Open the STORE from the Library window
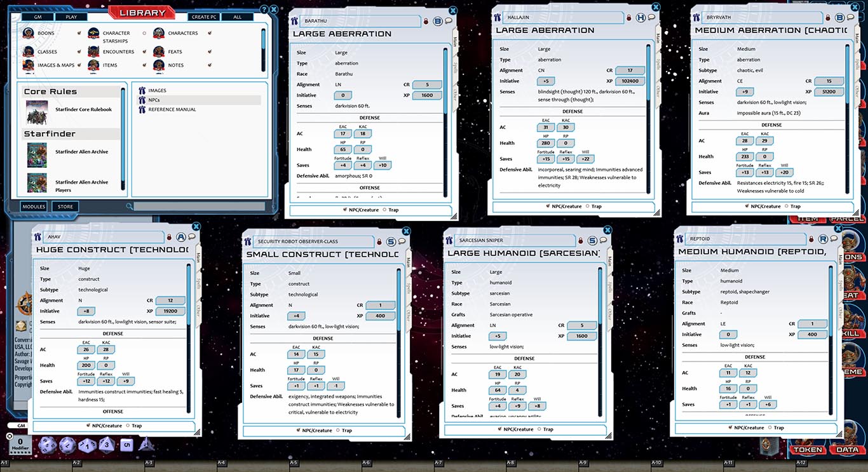 (x=64, y=206)
